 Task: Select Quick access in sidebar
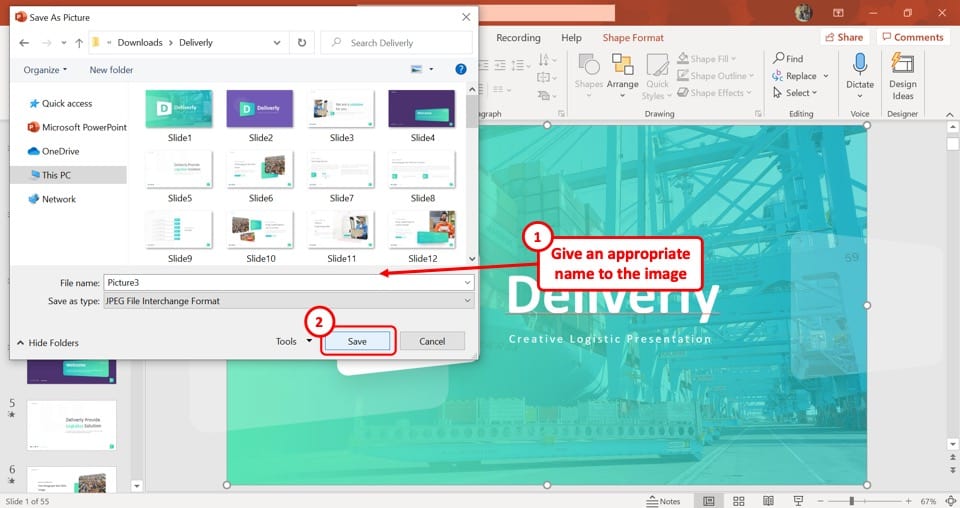coord(61,103)
